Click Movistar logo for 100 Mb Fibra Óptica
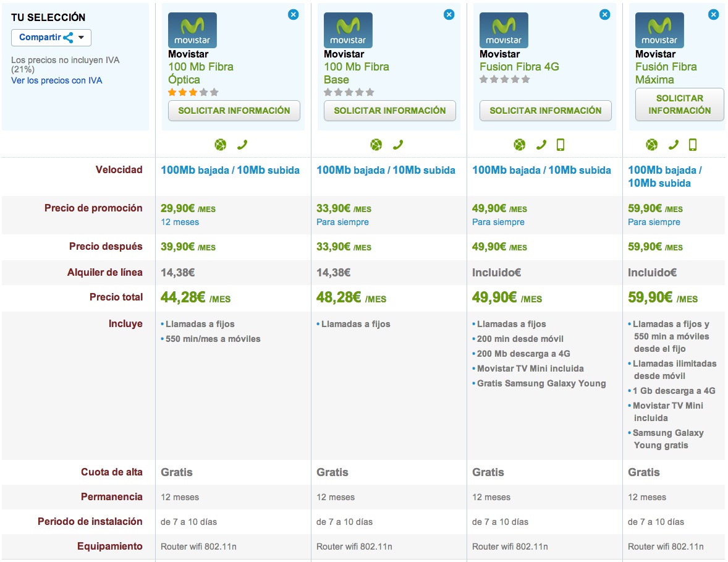The image size is (728, 562). [192, 30]
